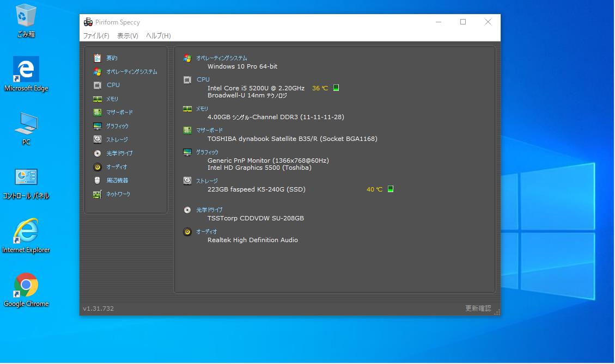Click the マザーボード heading link in summary
The image size is (615, 364).
(209, 130)
